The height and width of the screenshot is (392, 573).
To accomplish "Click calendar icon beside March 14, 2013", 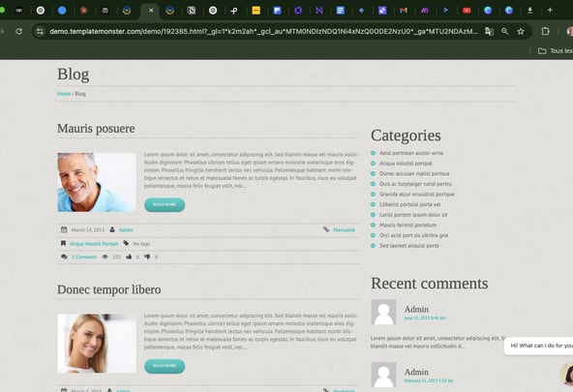I will [x=64, y=229].
